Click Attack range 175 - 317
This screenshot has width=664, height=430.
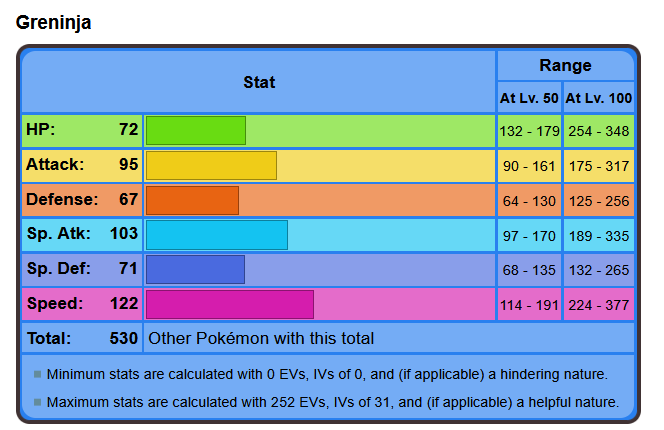(x=598, y=166)
